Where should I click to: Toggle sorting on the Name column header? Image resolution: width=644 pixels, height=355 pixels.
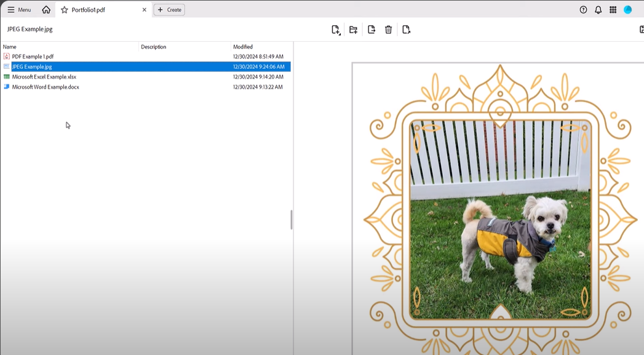tap(9, 46)
